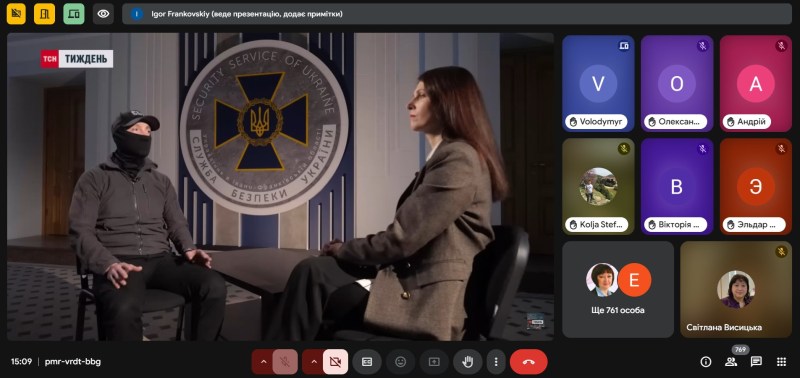Open meeting details info icon
Screen dimensions: 800x378
[706, 362]
